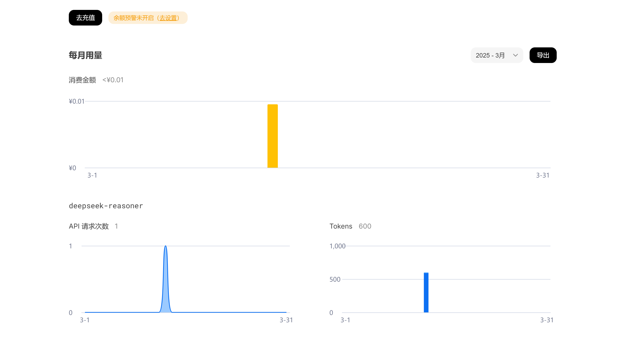644x353 pixels.
Task: Click the <¥0.01 spending amount value
Action: pyautogui.click(x=113, y=80)
